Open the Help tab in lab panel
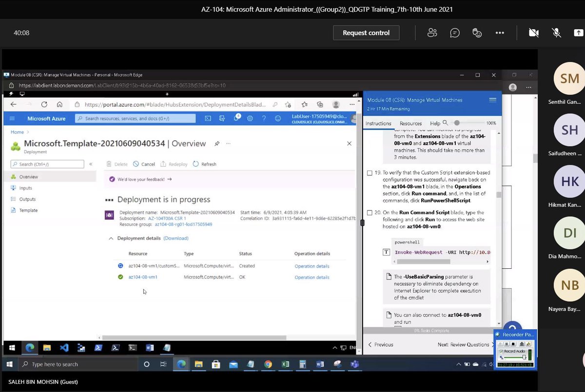The image size is (585, 392). point(435,123)
